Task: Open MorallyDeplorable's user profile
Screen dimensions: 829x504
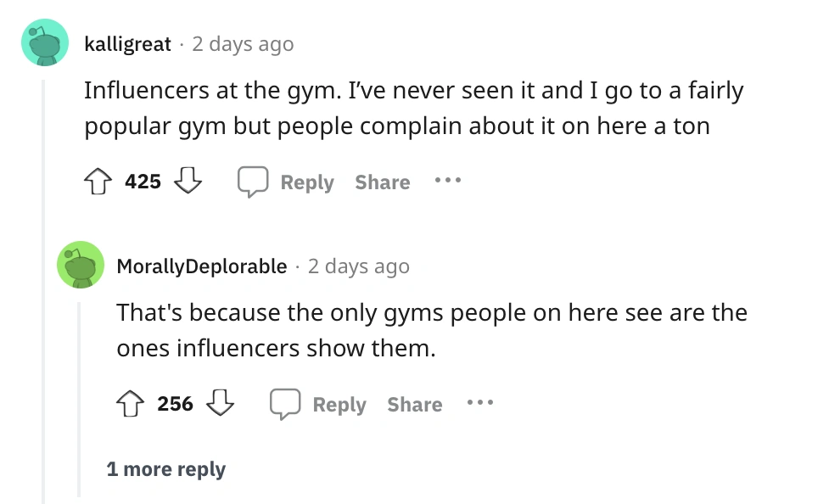Action: [201, 266]
